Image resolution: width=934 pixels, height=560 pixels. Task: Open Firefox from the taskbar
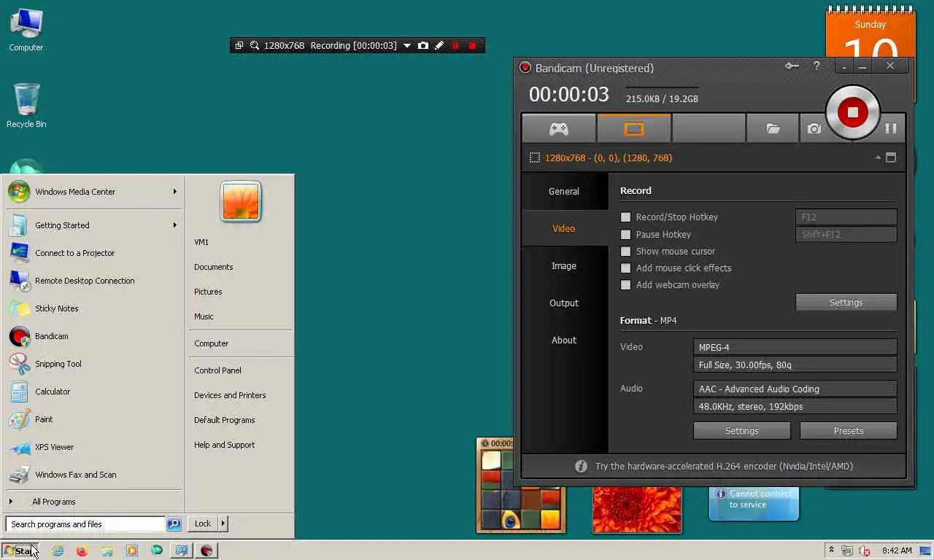(82, 551)
